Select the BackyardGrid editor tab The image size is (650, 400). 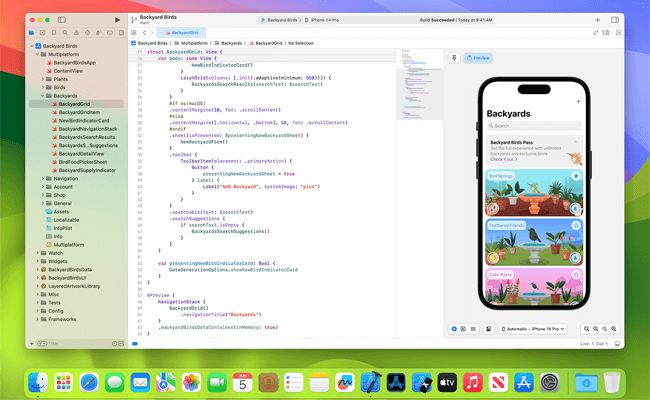coord(176,32)
